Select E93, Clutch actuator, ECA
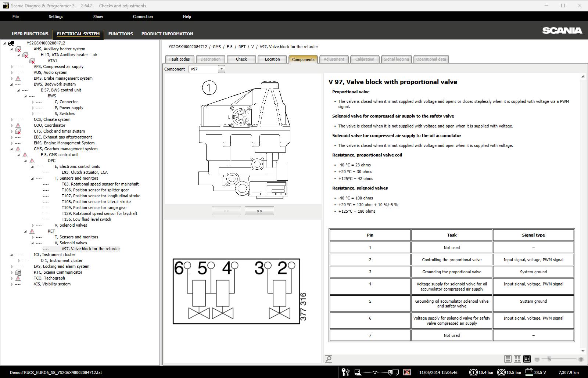Viewport: 588px width, 378px height. tap(85, 172)
